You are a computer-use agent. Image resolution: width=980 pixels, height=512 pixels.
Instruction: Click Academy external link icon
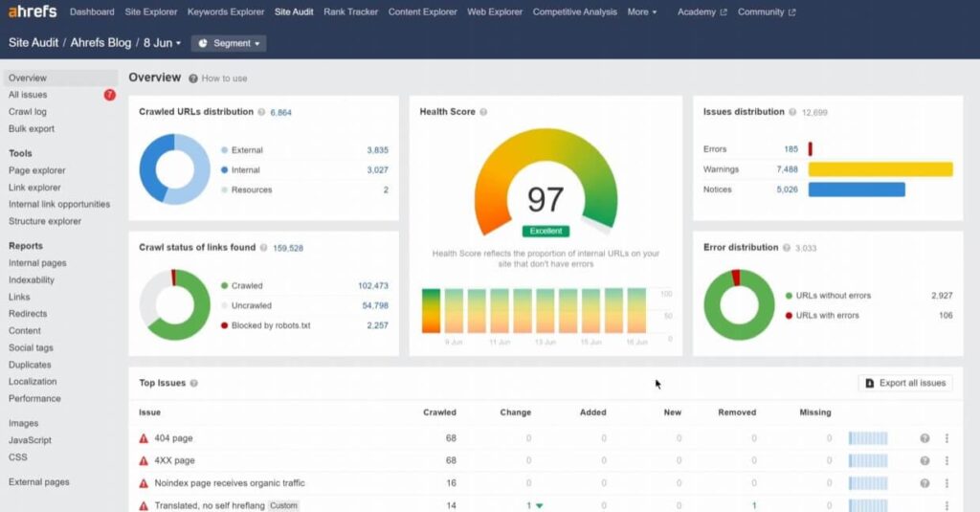[724, 11]
